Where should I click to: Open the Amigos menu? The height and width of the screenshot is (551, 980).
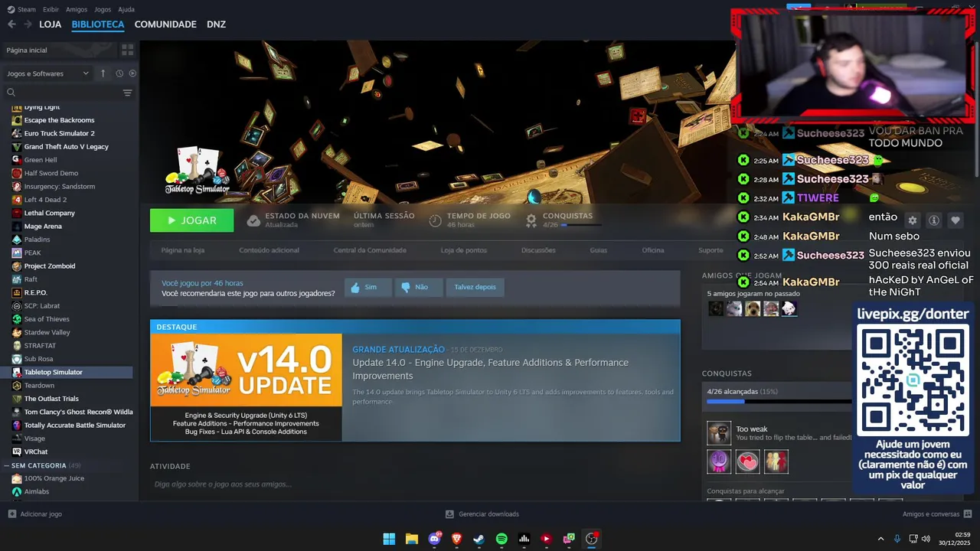(x=77, y=9)
